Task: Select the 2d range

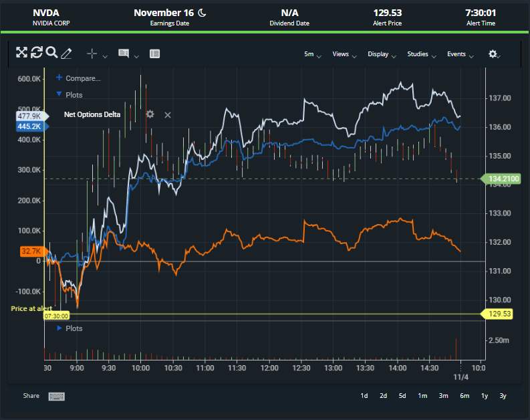Action: 384,396
